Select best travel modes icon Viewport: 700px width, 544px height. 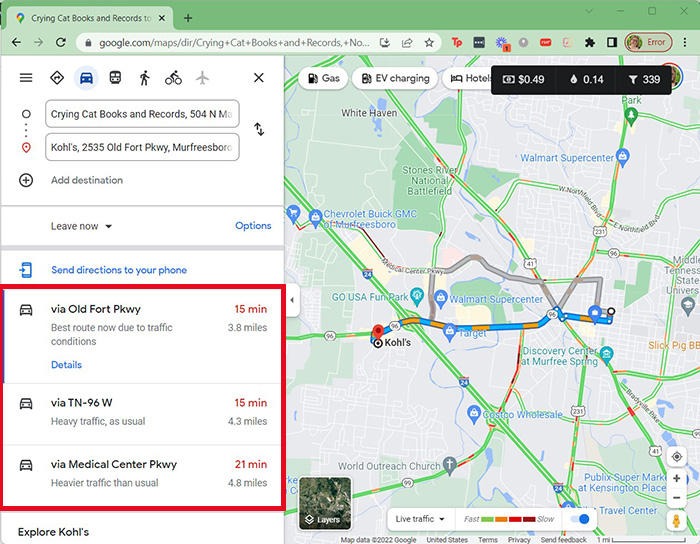click(x=57, y=78)
